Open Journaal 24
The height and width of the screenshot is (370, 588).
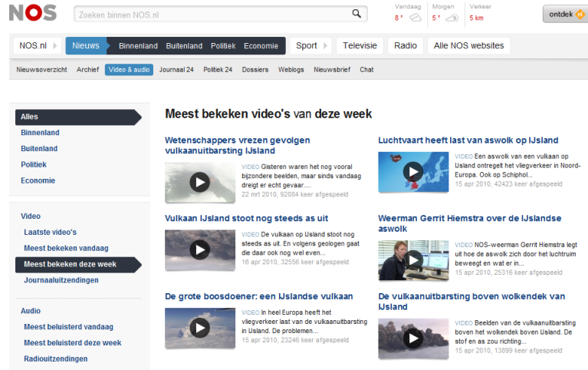(176, 70)
